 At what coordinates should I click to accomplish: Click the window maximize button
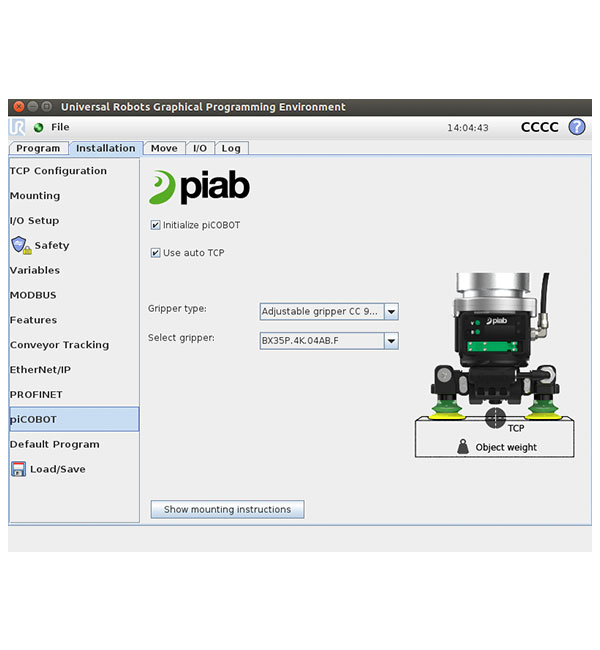point(46,107)
